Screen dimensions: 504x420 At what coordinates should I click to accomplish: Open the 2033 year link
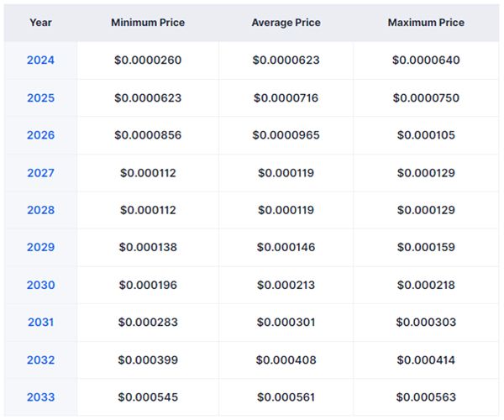[x=40, y=397]
